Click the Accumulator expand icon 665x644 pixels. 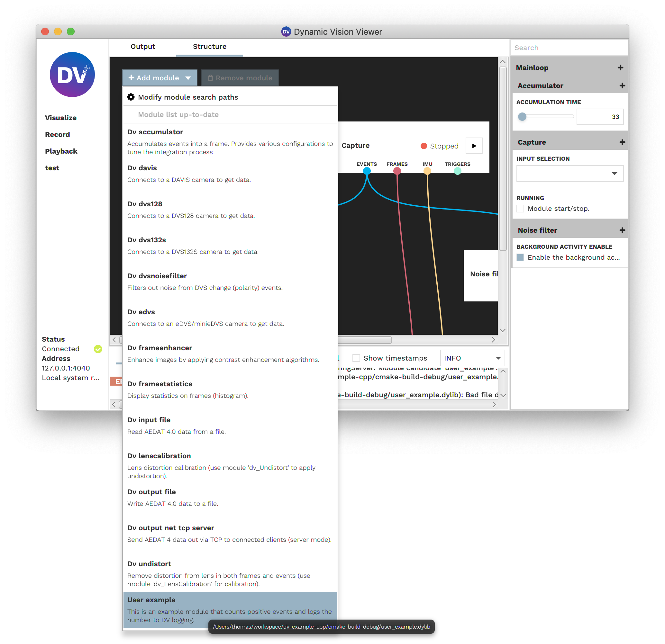[621, 85]
